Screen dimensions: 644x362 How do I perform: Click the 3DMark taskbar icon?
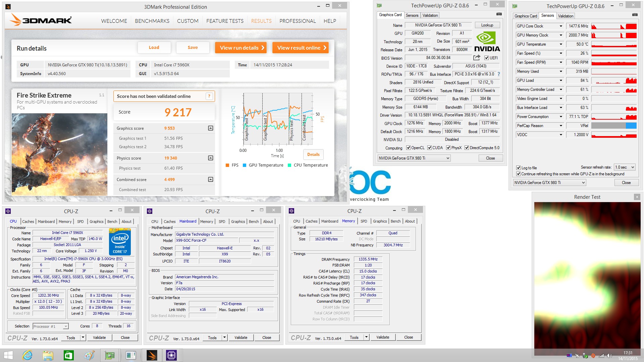(152, 355)
